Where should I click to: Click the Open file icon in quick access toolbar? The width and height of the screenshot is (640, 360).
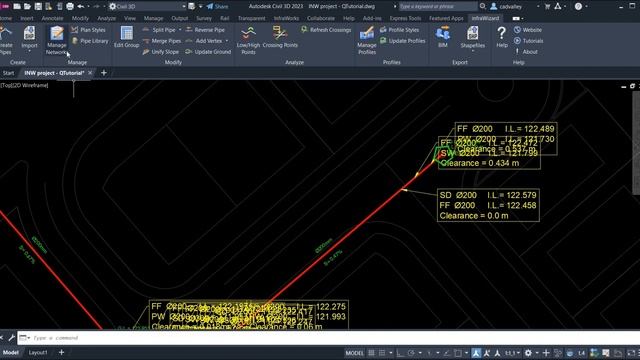point(27,7)
